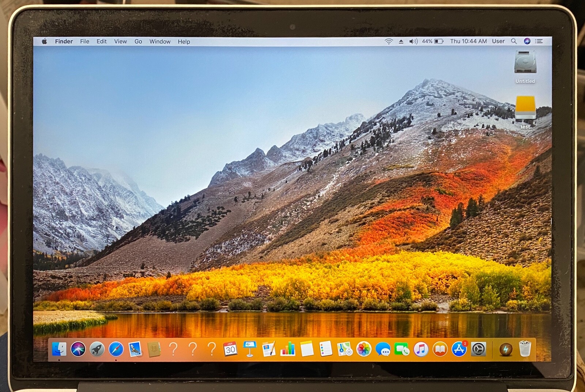Open the Apple menu

[x=44, y=41]
